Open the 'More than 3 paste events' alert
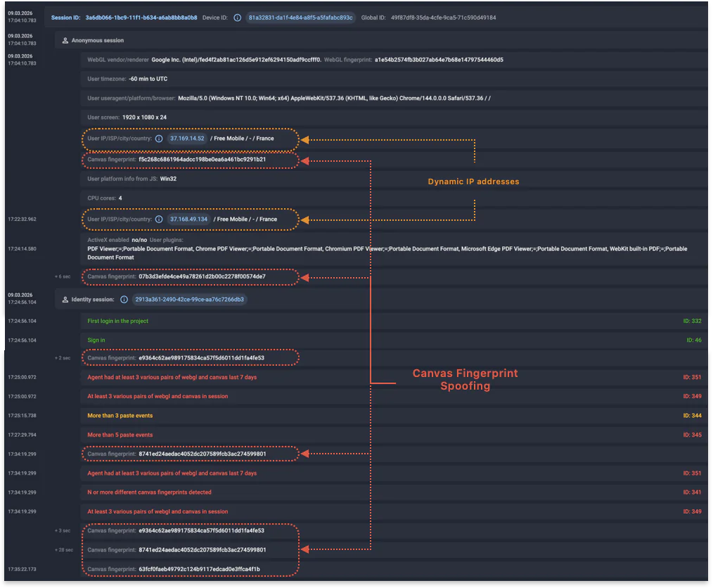Image resolution: width=713 pixels, height=588 pixels. [120, 416]
